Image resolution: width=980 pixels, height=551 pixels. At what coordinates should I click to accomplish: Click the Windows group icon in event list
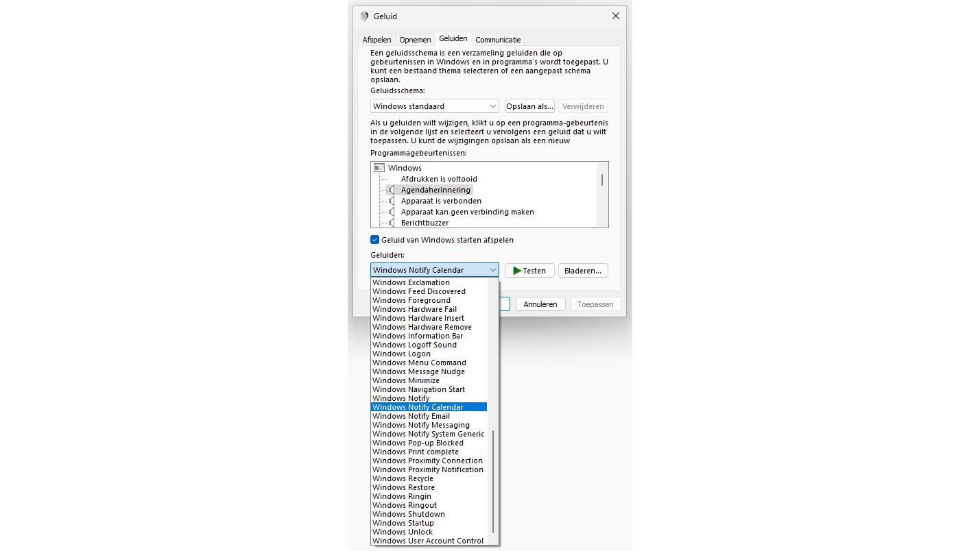(379, 168)
